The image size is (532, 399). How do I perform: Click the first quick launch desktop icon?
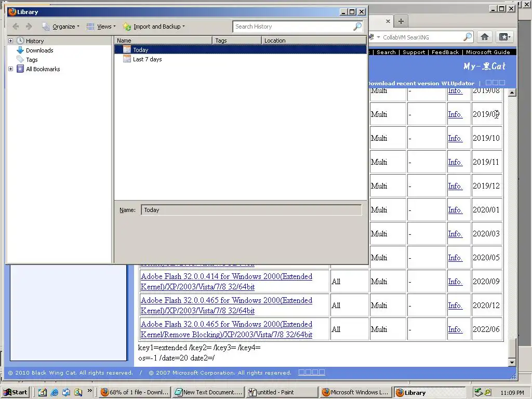(42, 392)
